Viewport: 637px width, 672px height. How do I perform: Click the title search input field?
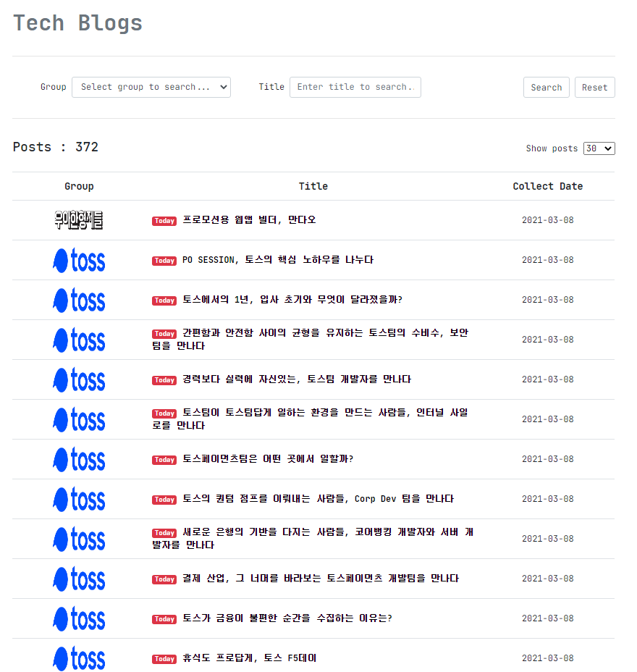coord(355,88)
